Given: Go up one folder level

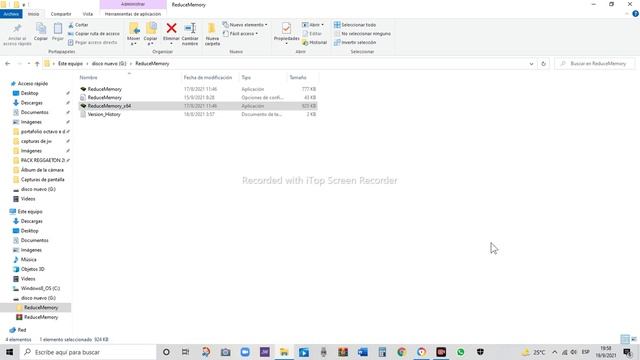Looking at the screenshot, I should pos(37,64).
